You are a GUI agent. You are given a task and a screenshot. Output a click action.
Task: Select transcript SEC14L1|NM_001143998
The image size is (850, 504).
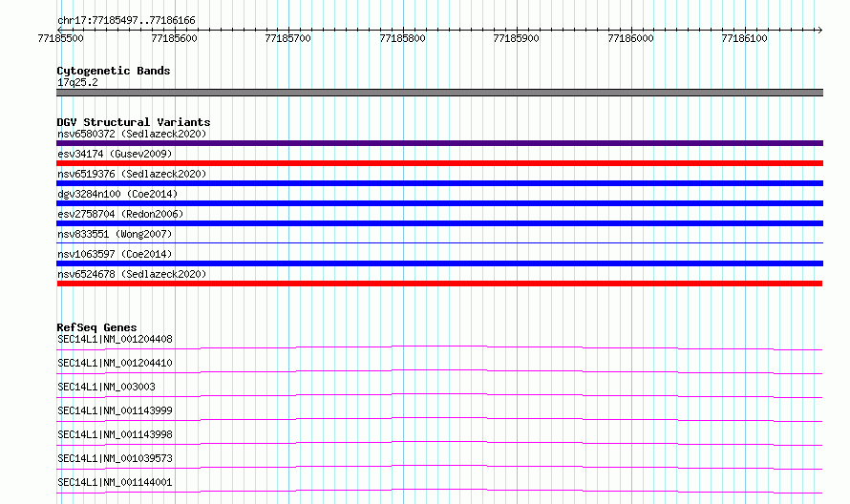[x=115, y=434]
